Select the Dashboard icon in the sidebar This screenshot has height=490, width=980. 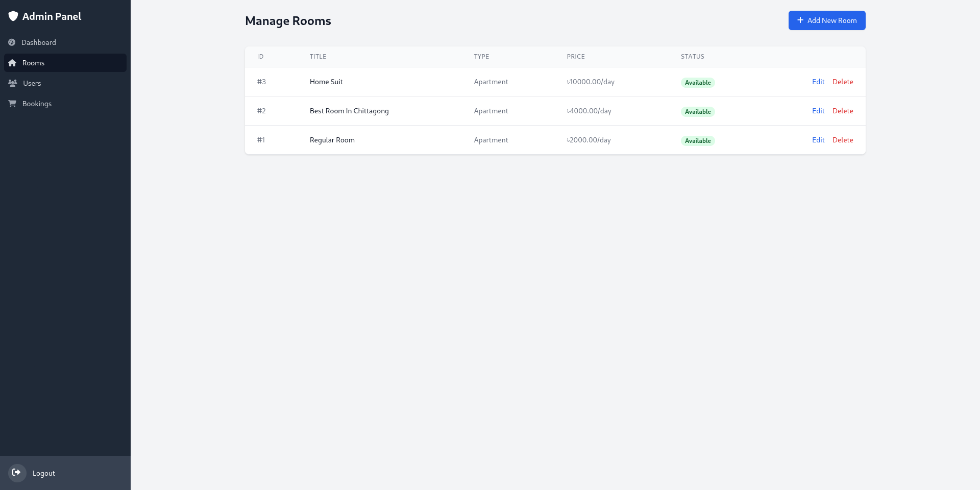[12, 42]
